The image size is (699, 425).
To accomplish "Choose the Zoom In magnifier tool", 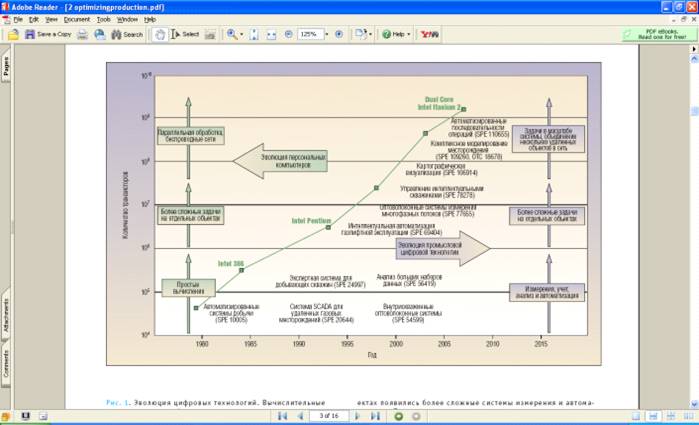I will coord(231,34).
